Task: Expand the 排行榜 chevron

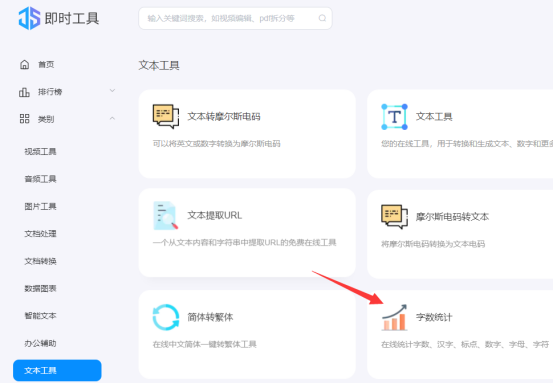Action: click(x=112, y=91)
